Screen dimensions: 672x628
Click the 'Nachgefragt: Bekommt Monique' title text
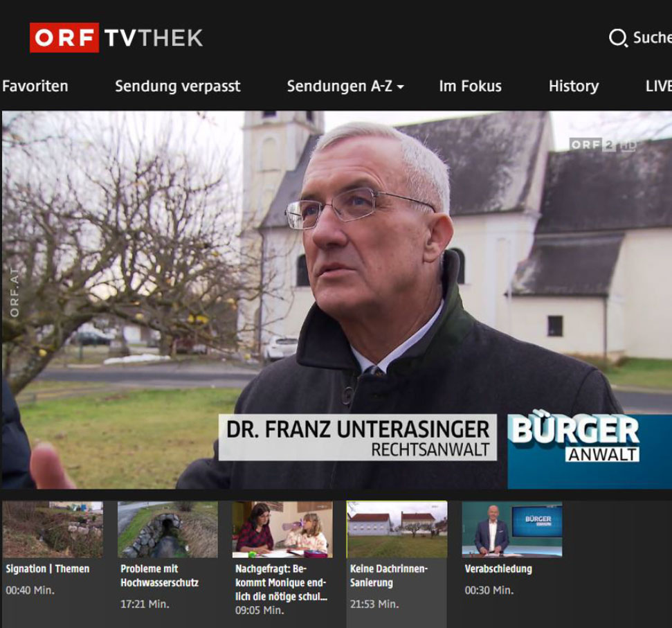tap(281, 582)
